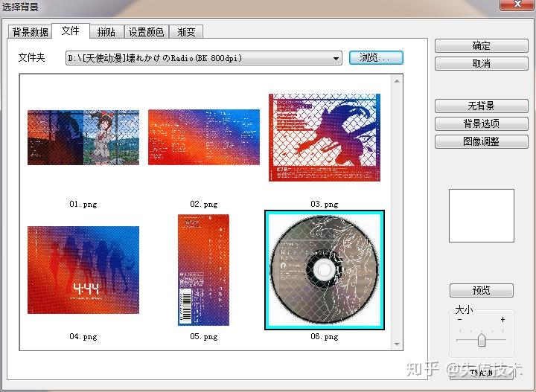The width and height of the screenshot is (536, 392).
Task: Select the 04.png 4:44 thumbnail
Action: tap(83, 270)
